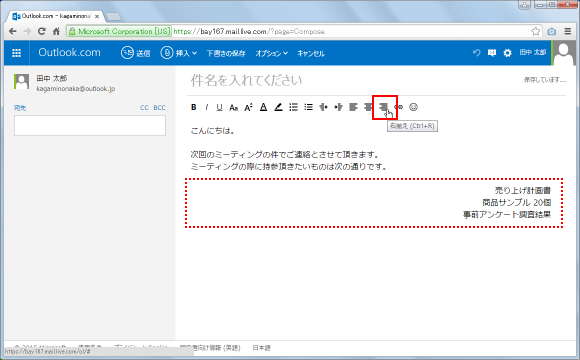580x360 pixels.
Task: Click the sender avatar beside kagaminonaka
Action: tap(21, 81)
